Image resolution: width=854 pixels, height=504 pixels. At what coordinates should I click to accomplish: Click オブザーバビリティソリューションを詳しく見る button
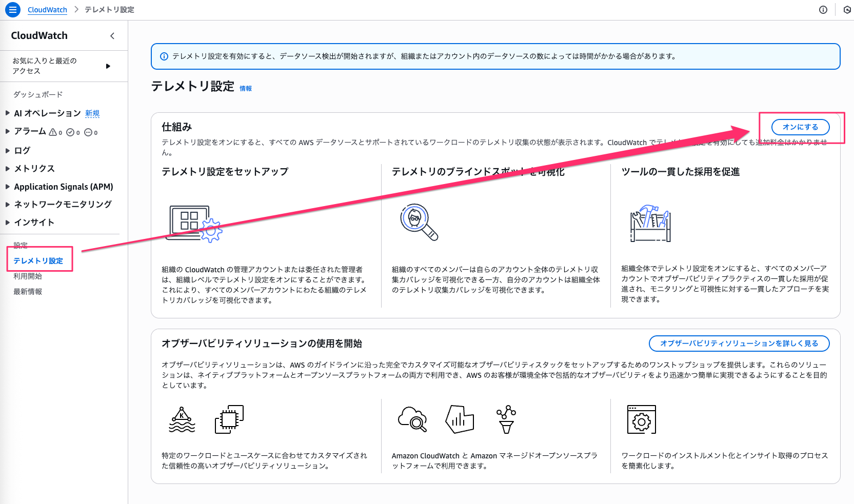(739, 344)
